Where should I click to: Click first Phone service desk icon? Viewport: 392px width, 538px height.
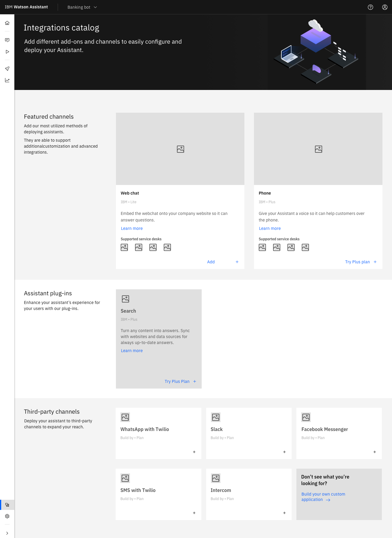(x=262, y=247)
